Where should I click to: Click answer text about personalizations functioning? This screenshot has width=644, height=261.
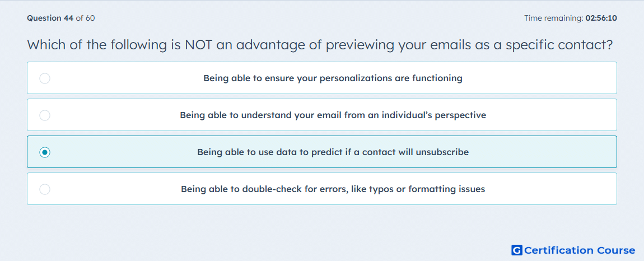click(x=333, y=78)
